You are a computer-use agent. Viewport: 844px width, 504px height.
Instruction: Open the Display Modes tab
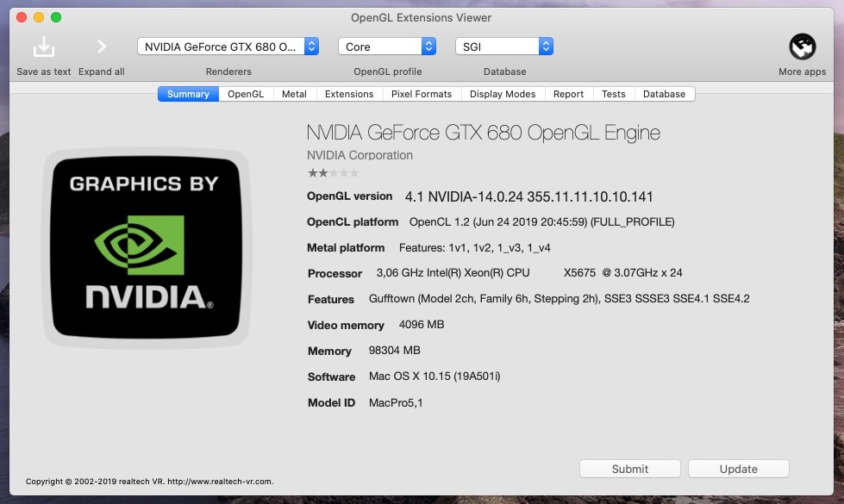503,94
